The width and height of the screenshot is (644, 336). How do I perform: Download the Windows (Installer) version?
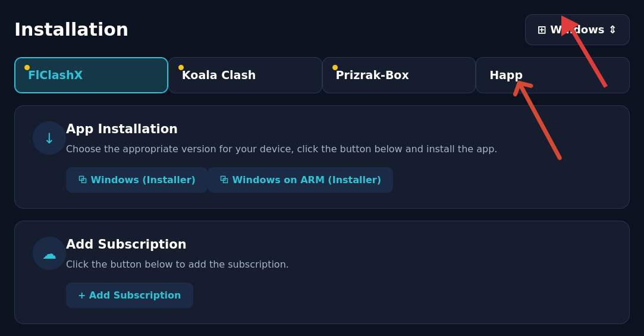click(137, 180)
